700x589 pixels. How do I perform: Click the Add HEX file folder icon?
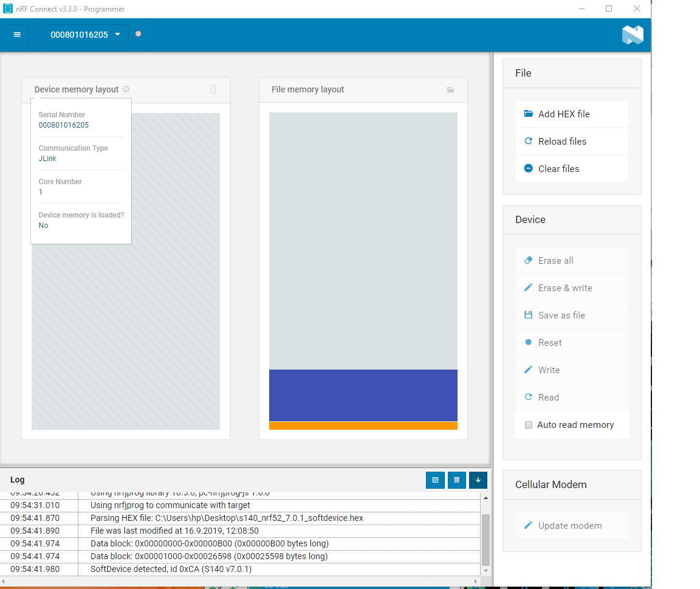(528, 114)
